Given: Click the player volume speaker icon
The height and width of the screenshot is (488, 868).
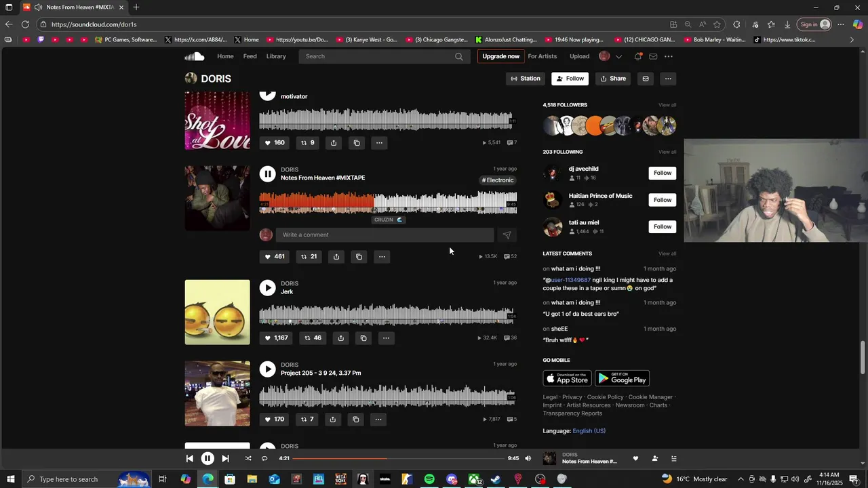Looking at the screenshot, I should 528,458.
